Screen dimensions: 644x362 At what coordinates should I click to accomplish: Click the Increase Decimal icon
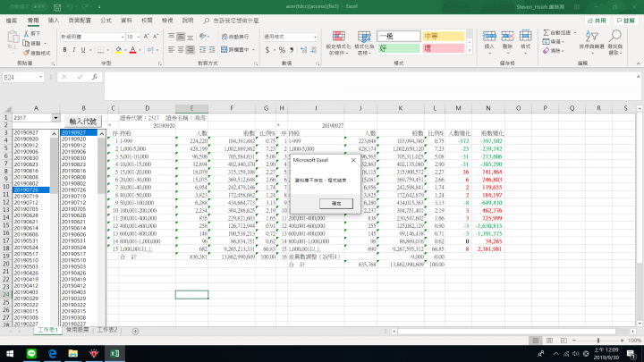(303, 50)
